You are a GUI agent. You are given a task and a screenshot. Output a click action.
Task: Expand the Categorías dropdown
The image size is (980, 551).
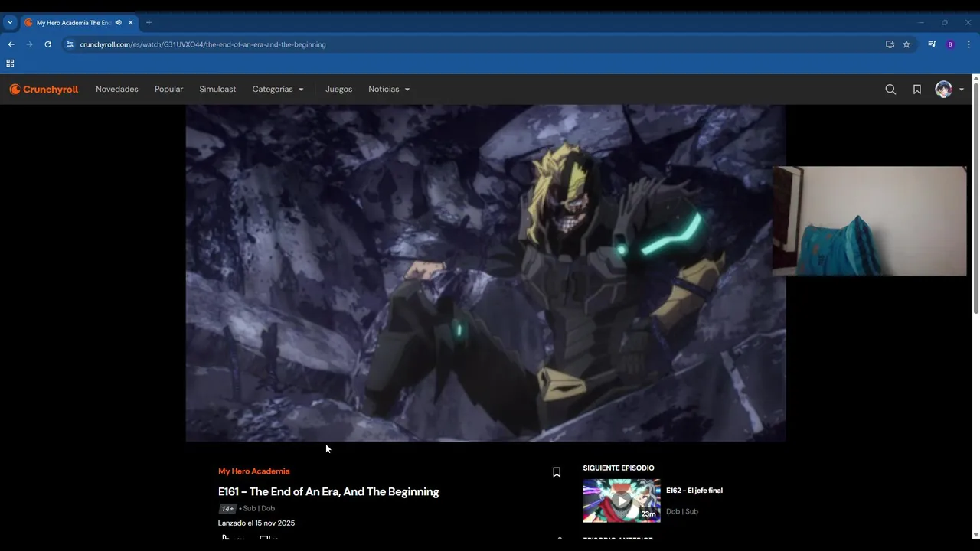click(x=278, y=90)
